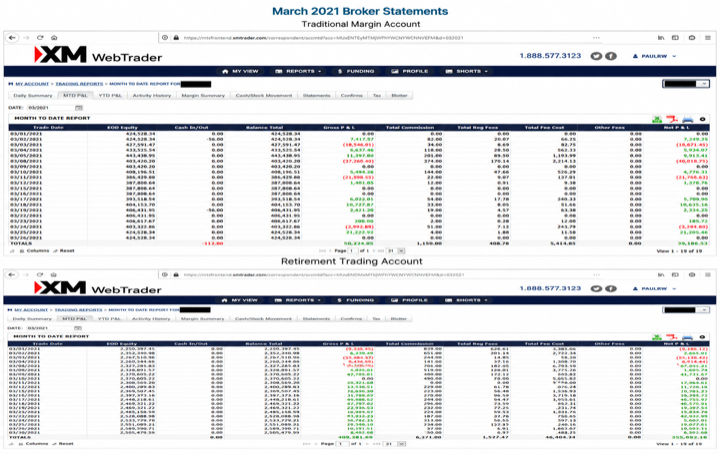Expand PAULRW user menu in Retirement Trading window
The width and height of the screenshot is (720, 454).
point(654,288)
